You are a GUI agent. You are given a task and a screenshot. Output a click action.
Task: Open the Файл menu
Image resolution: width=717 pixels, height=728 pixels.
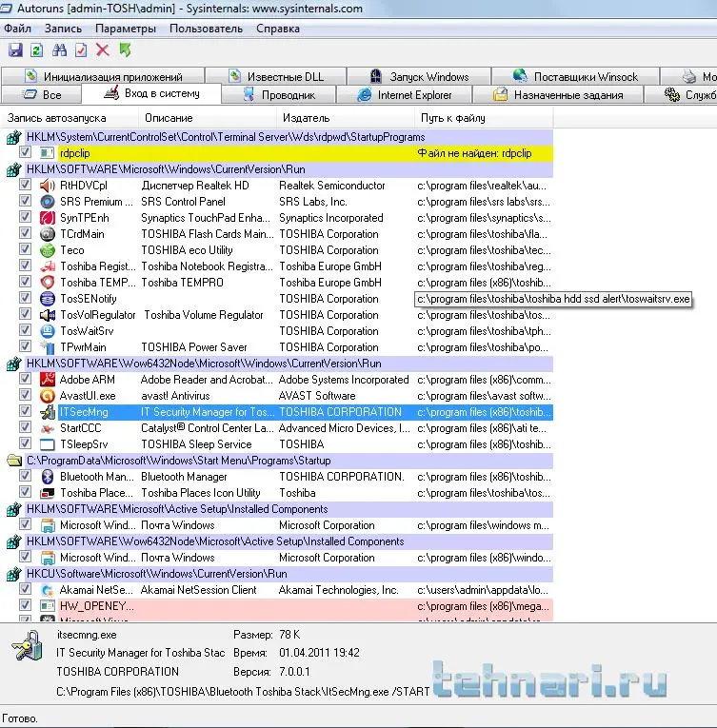tap(17, 29)
